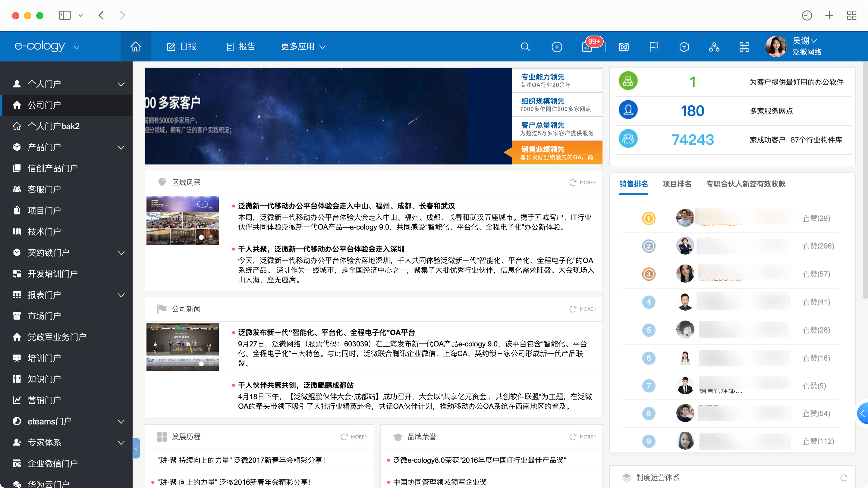Select banner slide 客户总量领先

557,129
